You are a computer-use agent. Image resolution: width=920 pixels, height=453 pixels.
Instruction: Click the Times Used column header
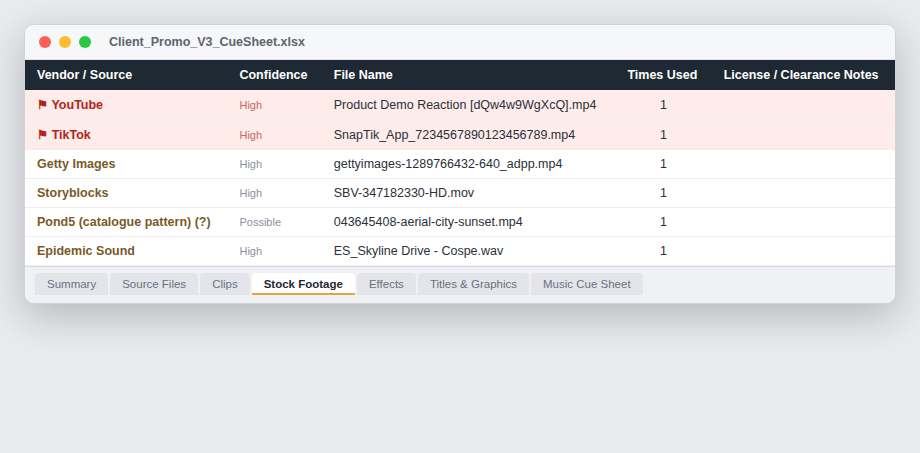point(662,75)
